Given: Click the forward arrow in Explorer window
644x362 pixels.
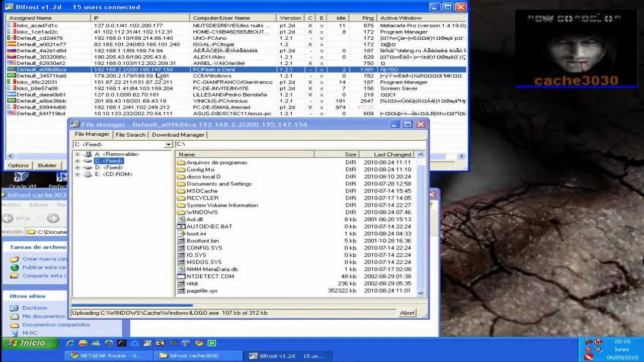Looking at the screenshot, I should pos(53,218).
